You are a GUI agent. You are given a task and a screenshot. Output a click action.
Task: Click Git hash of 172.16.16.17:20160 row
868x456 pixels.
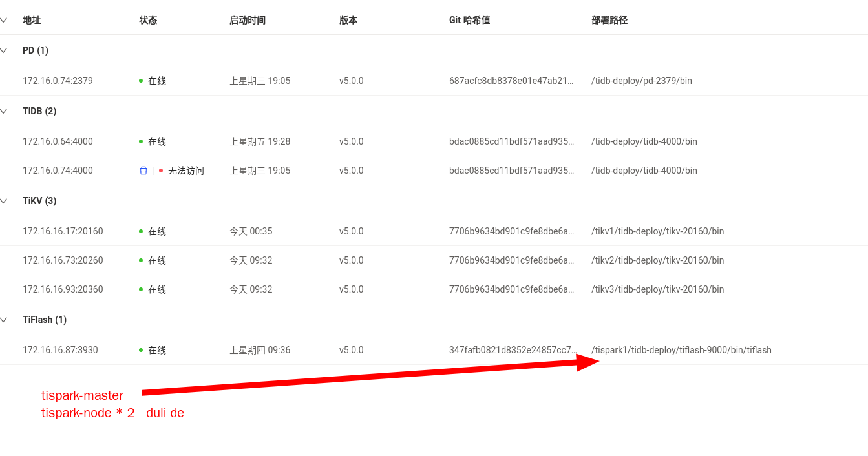(x=511, y=231)
